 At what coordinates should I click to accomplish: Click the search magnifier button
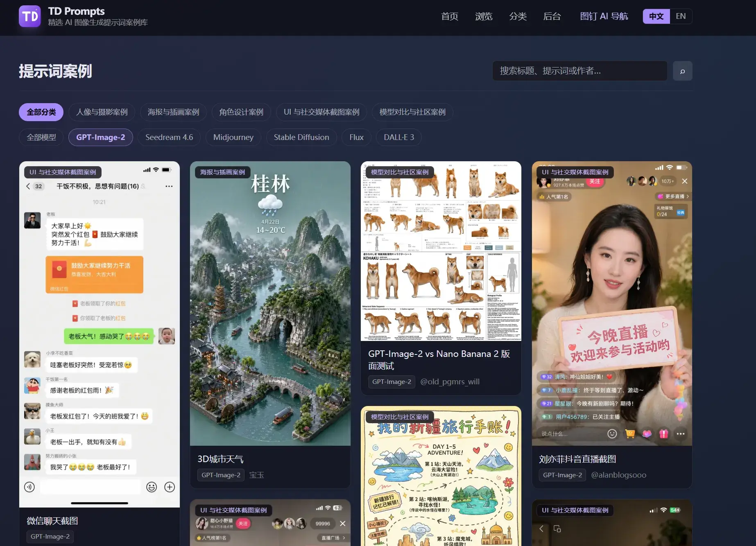(682, 71)
